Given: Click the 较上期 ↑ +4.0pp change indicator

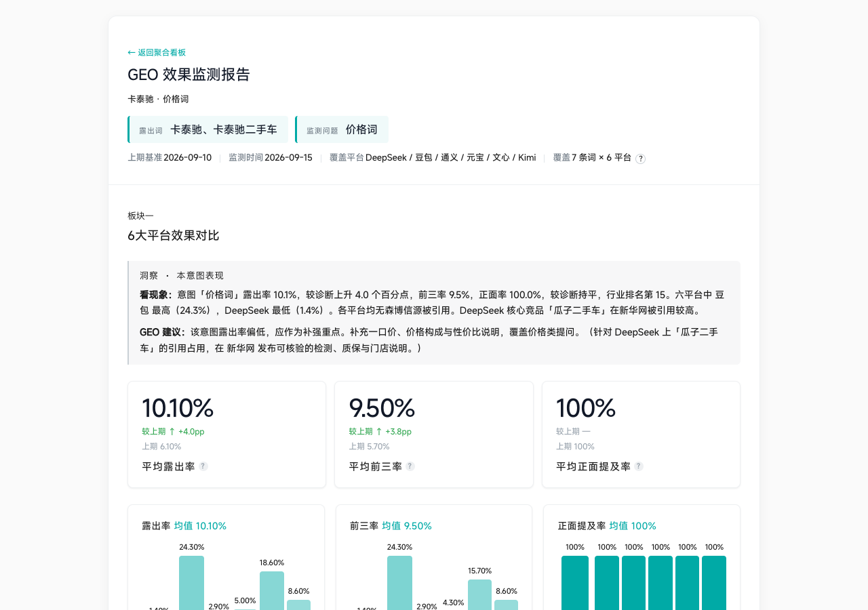Looking at the screenshot, I should 173,431.
